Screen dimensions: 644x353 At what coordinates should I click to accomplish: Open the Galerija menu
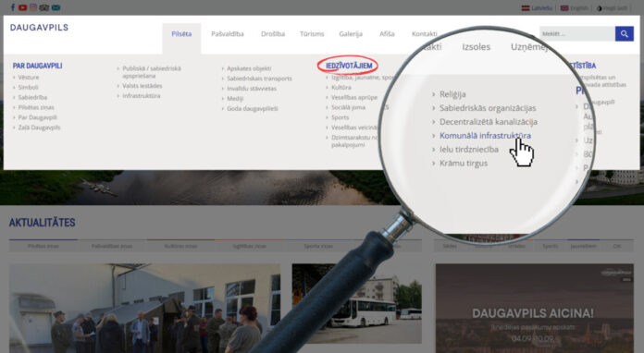[x=351, y=34]
